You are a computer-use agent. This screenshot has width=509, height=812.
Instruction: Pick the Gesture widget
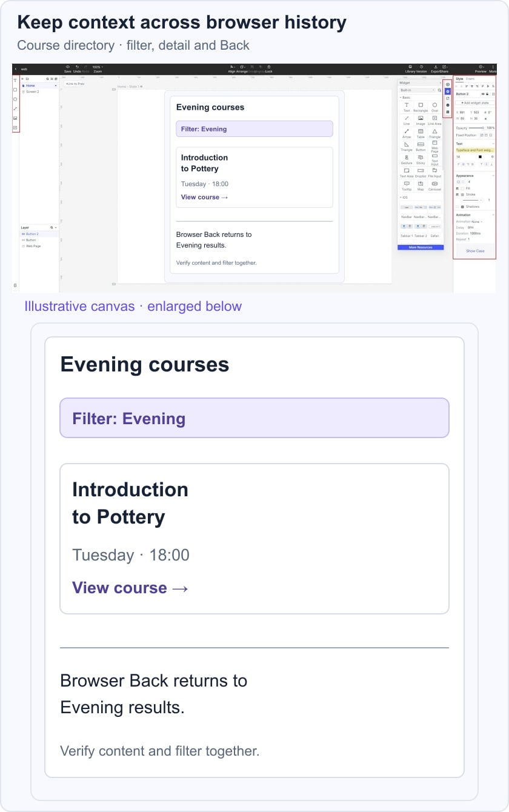coord(407,159)
